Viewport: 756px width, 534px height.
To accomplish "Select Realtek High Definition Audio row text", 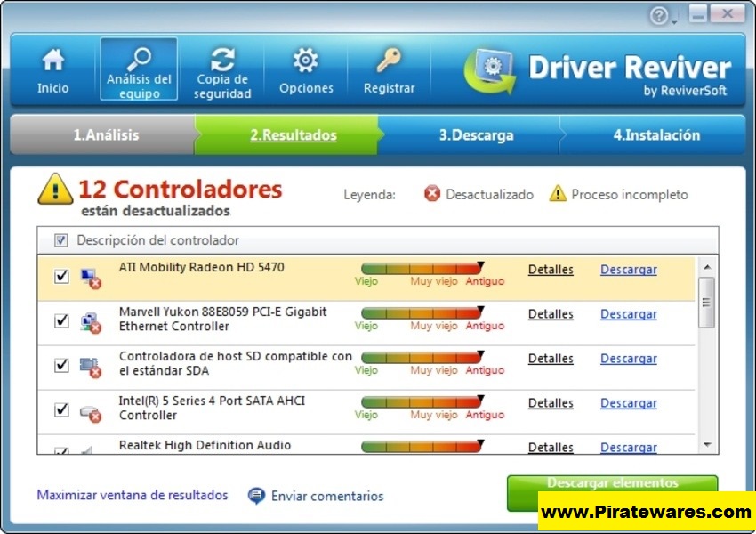I will (205, 445).
